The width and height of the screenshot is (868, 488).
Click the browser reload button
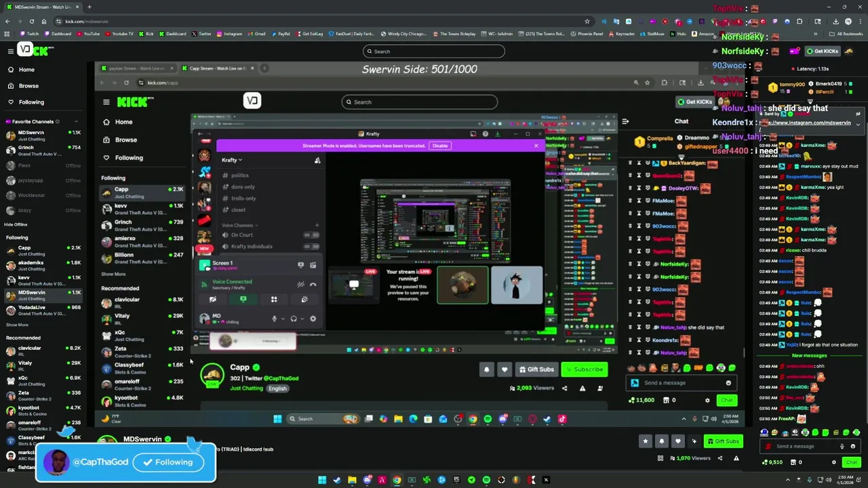point(31,21)
